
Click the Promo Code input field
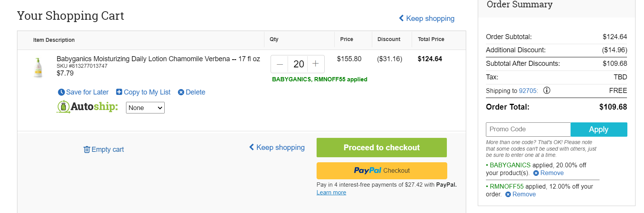528,129
